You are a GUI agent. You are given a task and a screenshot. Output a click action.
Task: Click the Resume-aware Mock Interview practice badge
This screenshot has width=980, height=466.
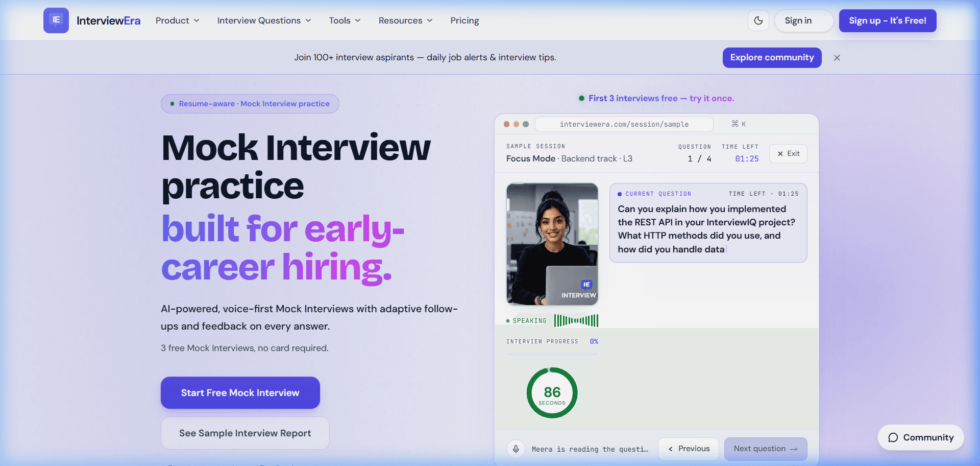tap(250, 104)
